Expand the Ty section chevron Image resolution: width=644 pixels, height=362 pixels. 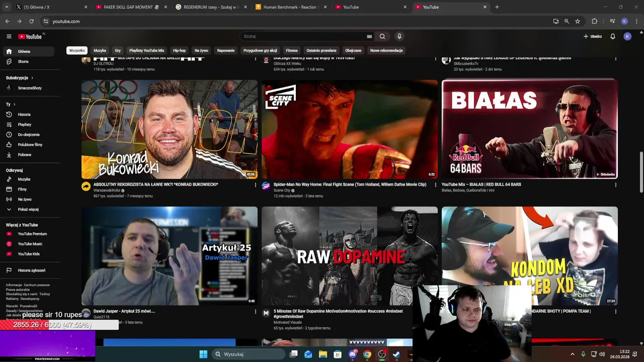(14, 105)
